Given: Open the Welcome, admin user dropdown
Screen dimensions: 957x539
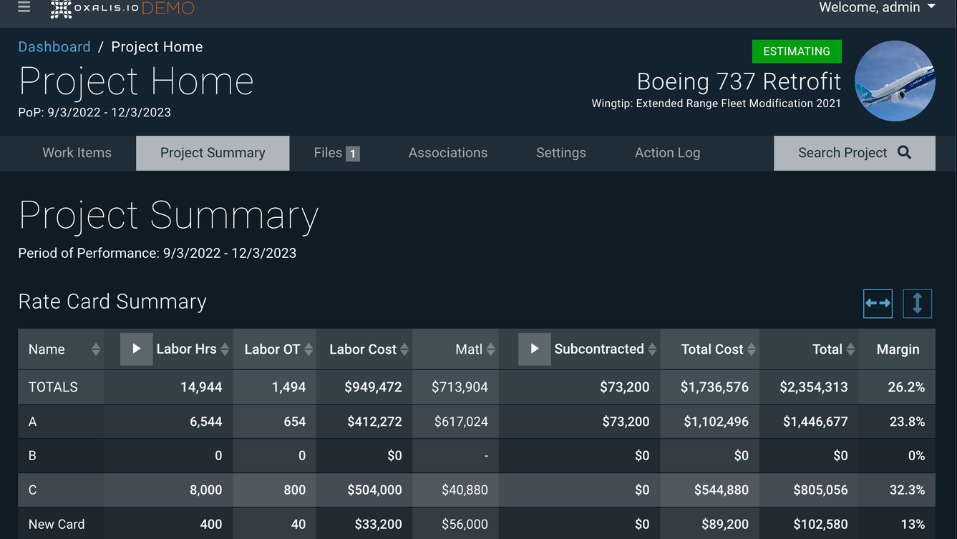Looking at the screenshot, I should [x=876, y=7].
